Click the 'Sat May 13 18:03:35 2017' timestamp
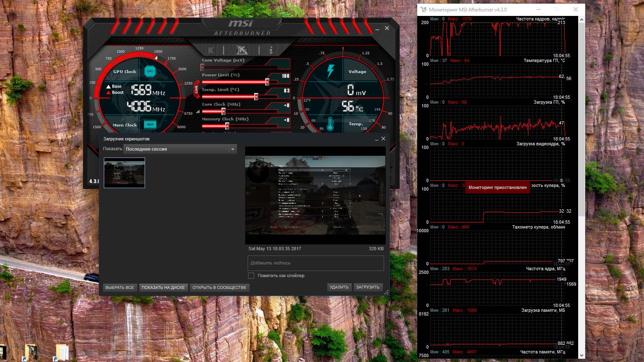This screenshot has width=644, height=362. pyautogui.click(x=275, y=249)
